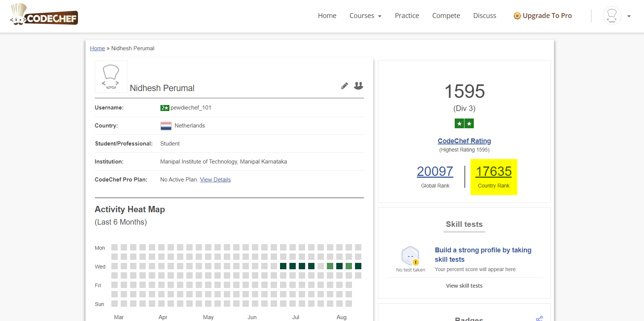
Task: Click the 1595 rating number
Action: pyautogui.click(x=464, y=91)
